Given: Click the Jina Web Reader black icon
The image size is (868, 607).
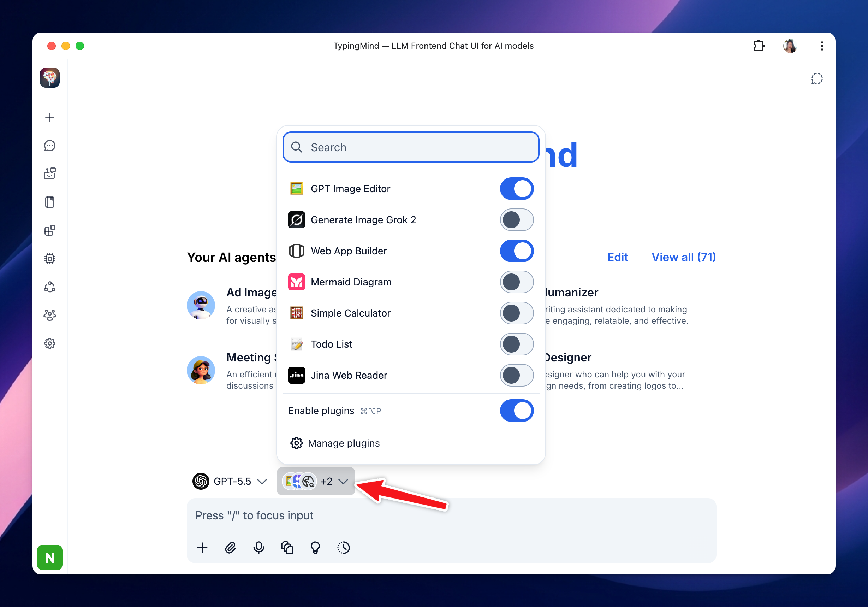Looking at the screenshot, I should 297,375.
